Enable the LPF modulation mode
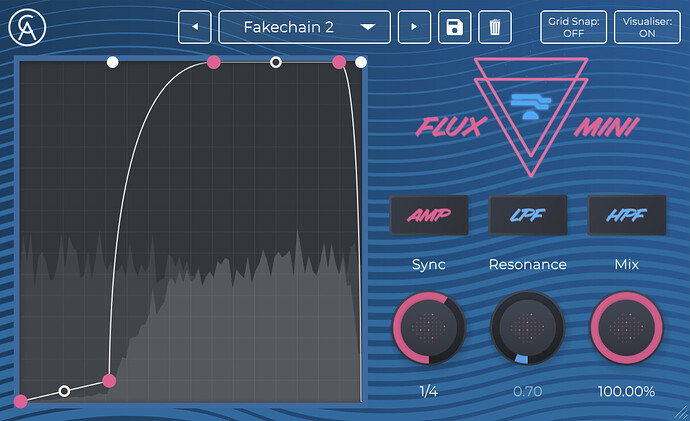Viewport: 690px width, 421px height. 528,215
